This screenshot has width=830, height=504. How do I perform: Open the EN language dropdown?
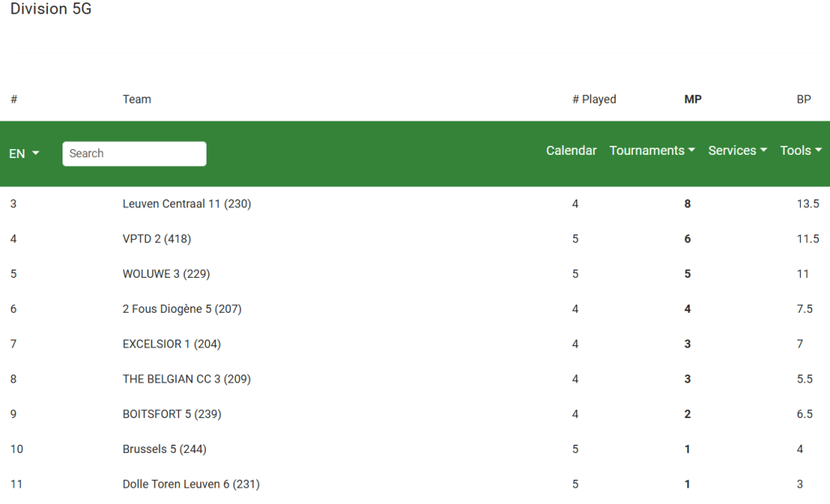coord(24,154)
